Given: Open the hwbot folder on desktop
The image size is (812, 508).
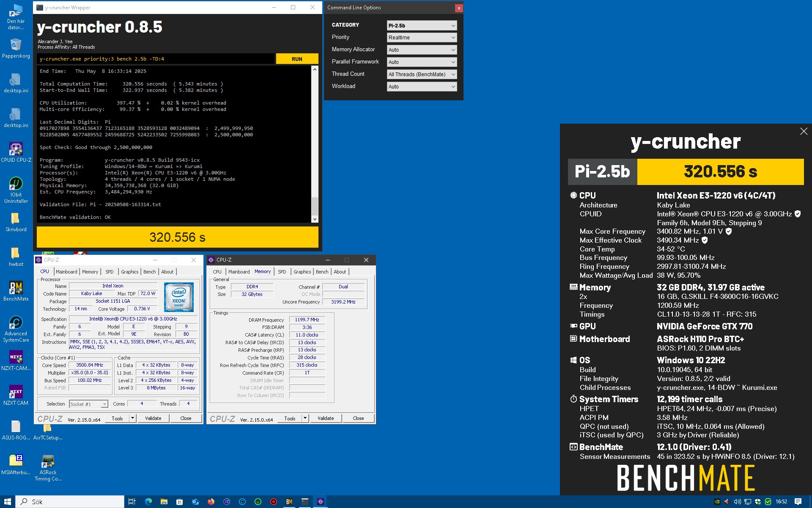Looking at the screenshot, I should click(x=16, y=257).
